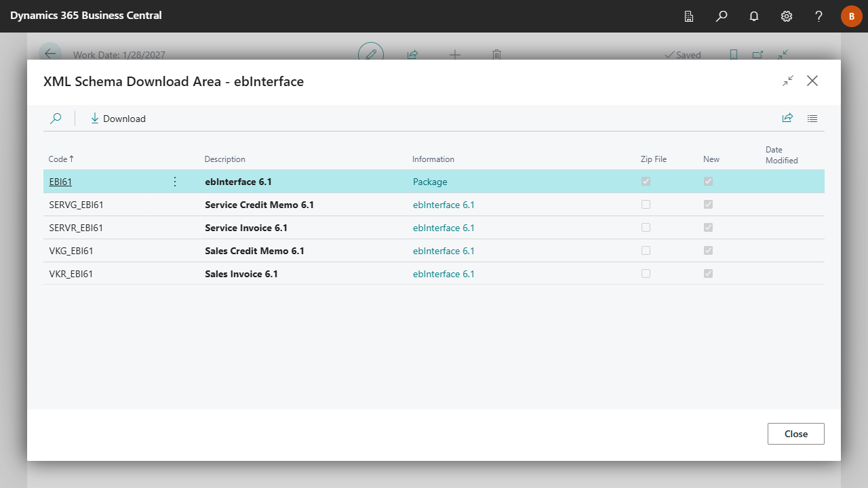Click the Information column header
The width and height of the screenshot is (868, 488).
433,159
